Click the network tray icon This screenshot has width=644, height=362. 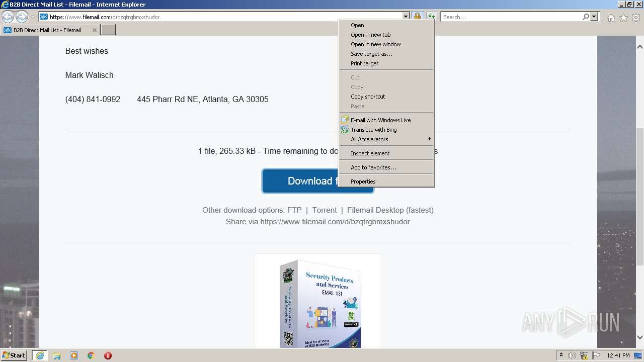[584, 355]
